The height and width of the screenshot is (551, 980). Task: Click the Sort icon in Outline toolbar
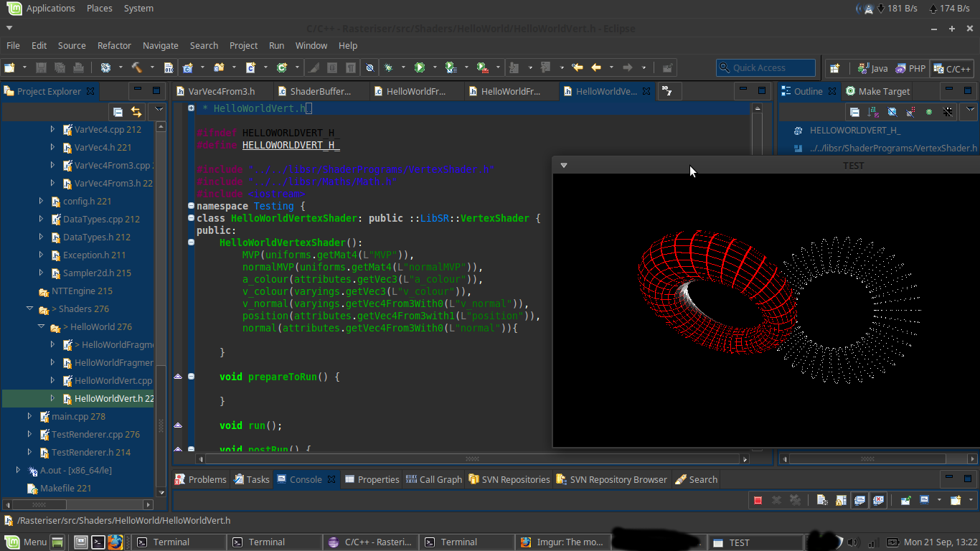point(873,112)
